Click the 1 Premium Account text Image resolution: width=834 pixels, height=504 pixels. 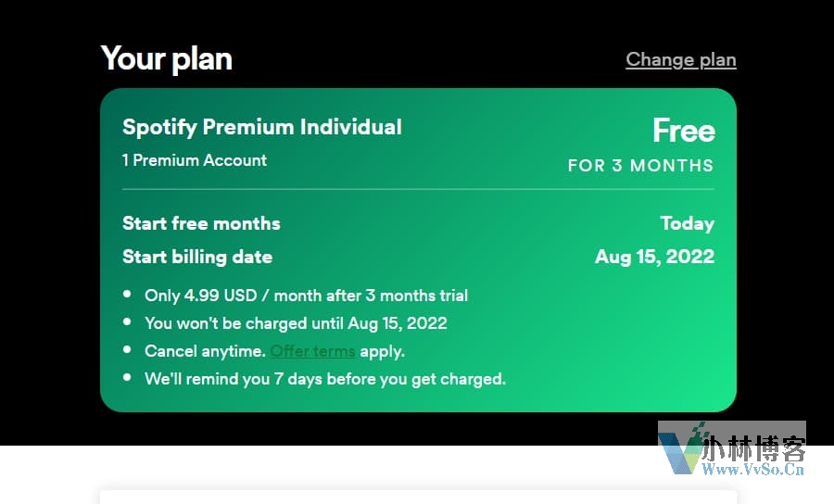[195, 160]
